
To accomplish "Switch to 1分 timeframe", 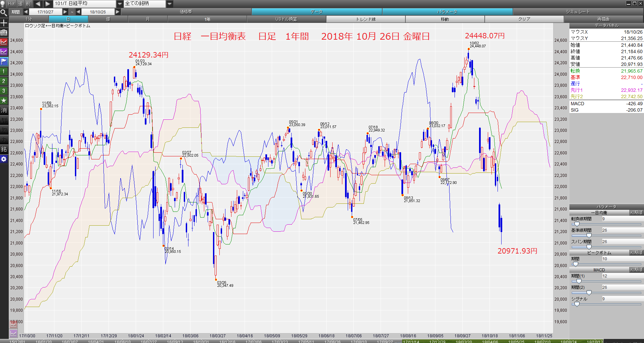I will [x=29, y=19].
